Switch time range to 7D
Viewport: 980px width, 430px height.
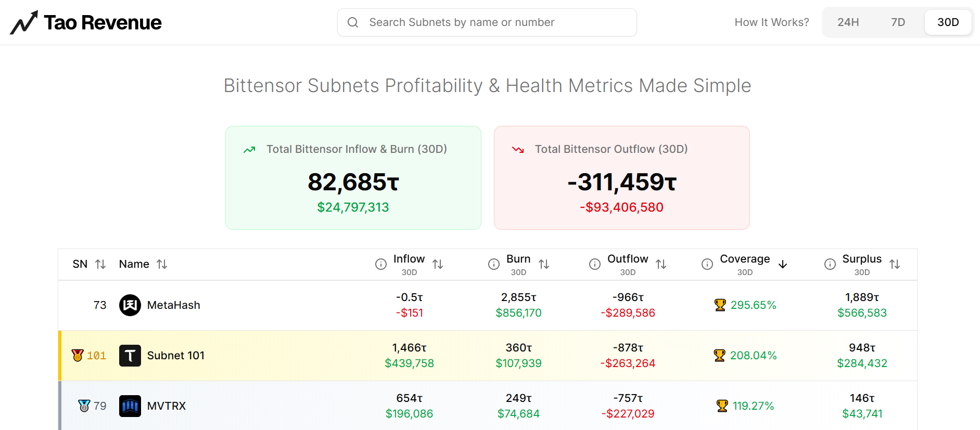click(898, 22)
